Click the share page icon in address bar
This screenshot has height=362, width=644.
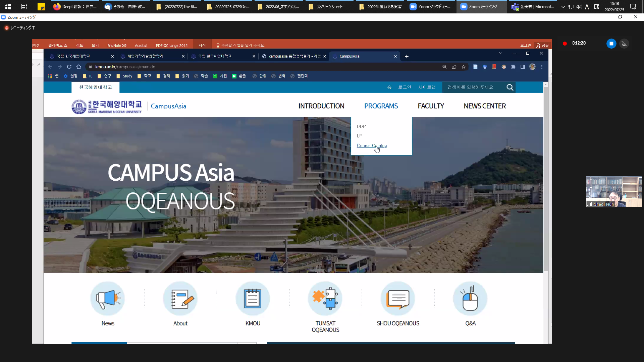click(454, 67)
